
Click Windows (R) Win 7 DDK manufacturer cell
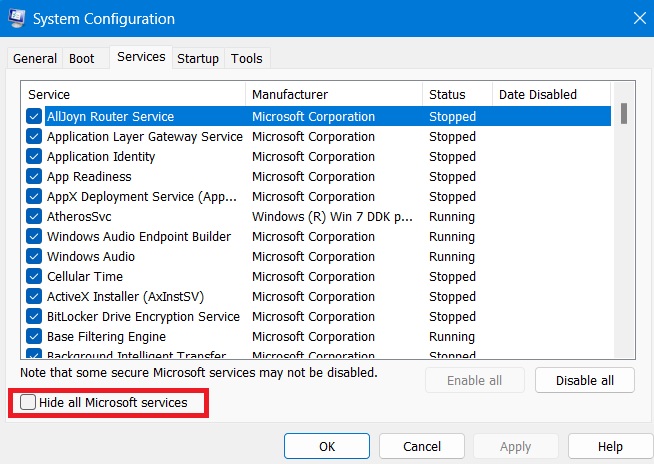pos(332,217)
